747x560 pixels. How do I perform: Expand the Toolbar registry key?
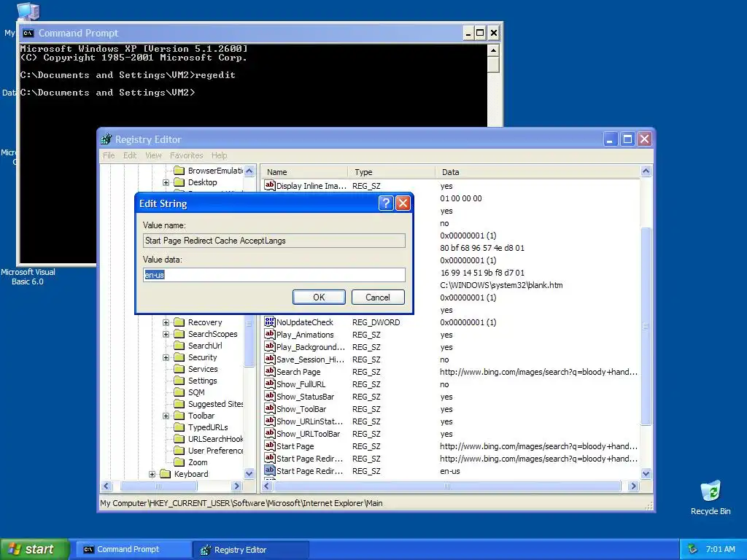[x=166, y=416]
